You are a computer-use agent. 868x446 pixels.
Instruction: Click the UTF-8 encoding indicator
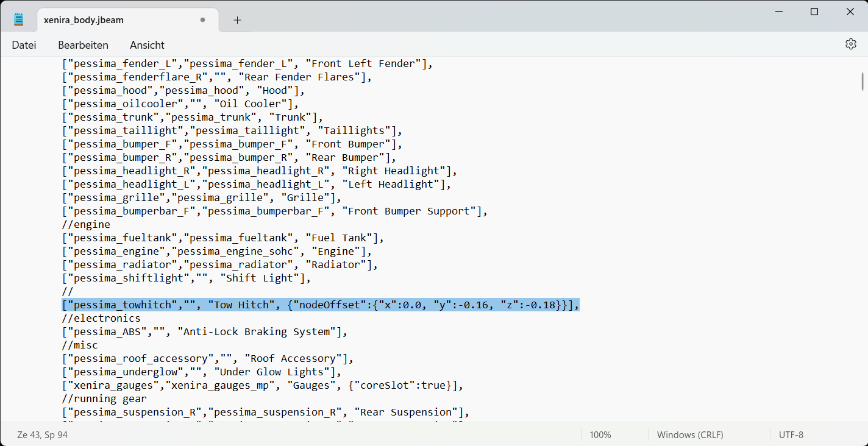(x=791, y=435)
